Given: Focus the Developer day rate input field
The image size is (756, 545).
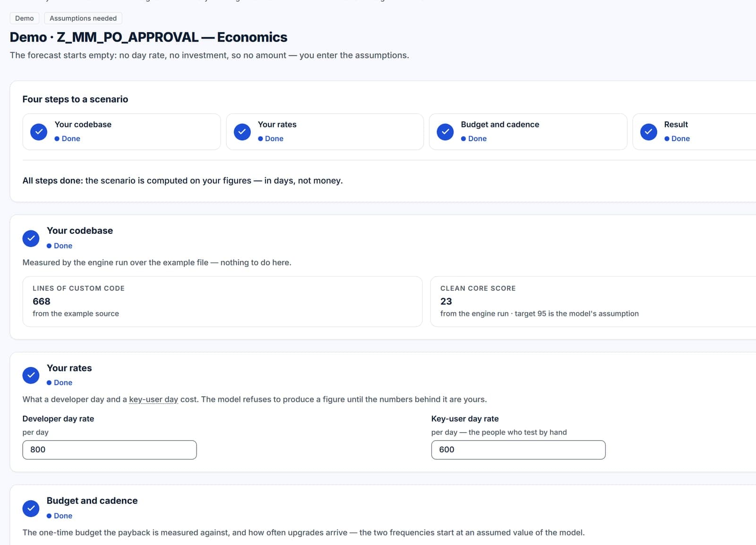Looking at the screenshot, I should pyautogui.click(x=110, y=450).
